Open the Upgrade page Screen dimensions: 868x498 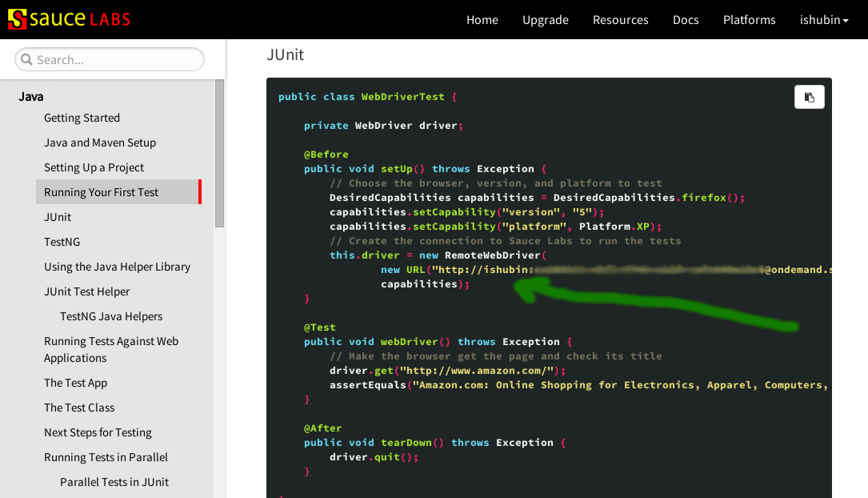click(x=545, y=19)
